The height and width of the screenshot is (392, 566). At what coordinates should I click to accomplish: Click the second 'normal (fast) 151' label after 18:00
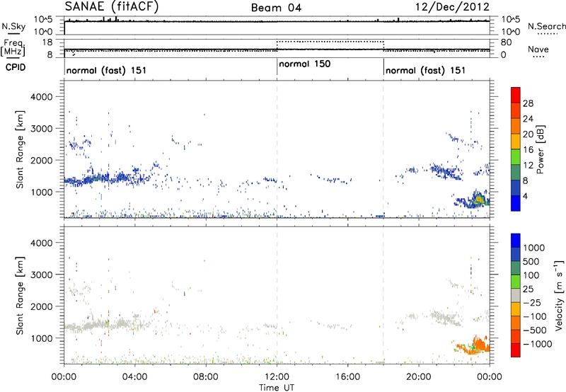tap(426, 70)
